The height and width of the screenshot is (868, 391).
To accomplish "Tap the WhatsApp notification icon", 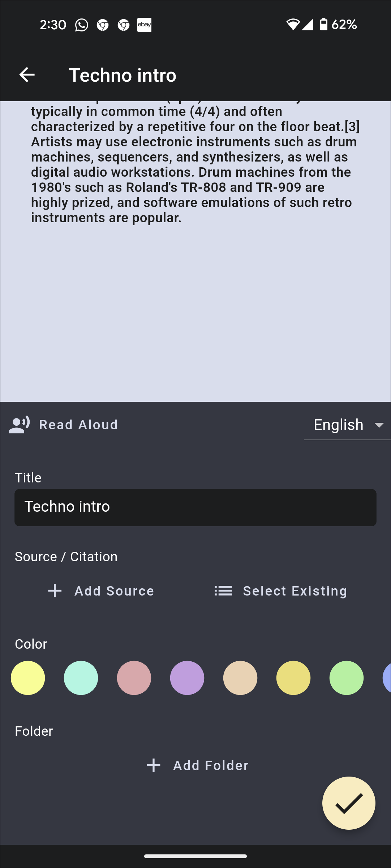I will (82, 25).
